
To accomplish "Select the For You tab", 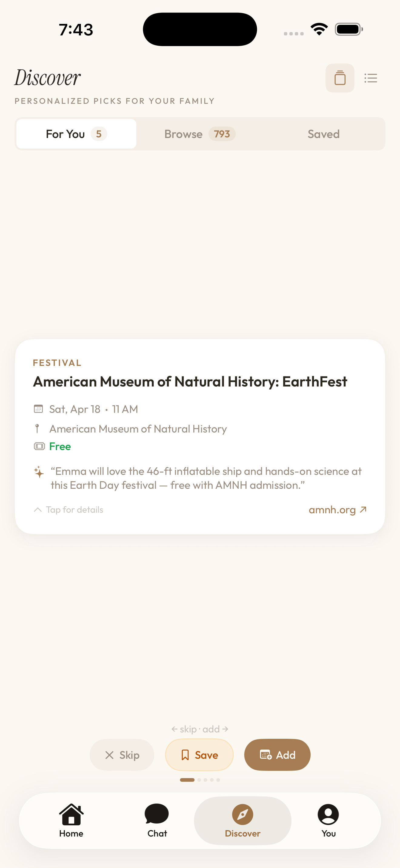I will coord(76,134).
